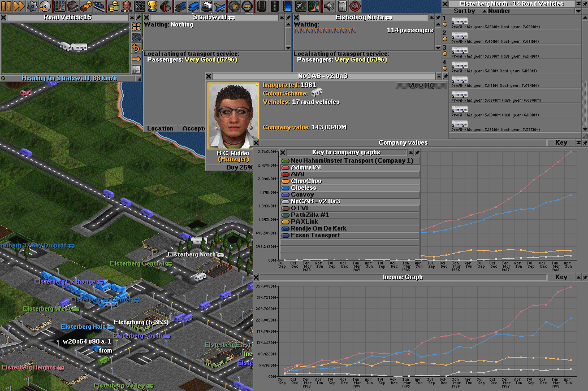Open the red help information icon
Screen dimensions: 588x391
354,6
